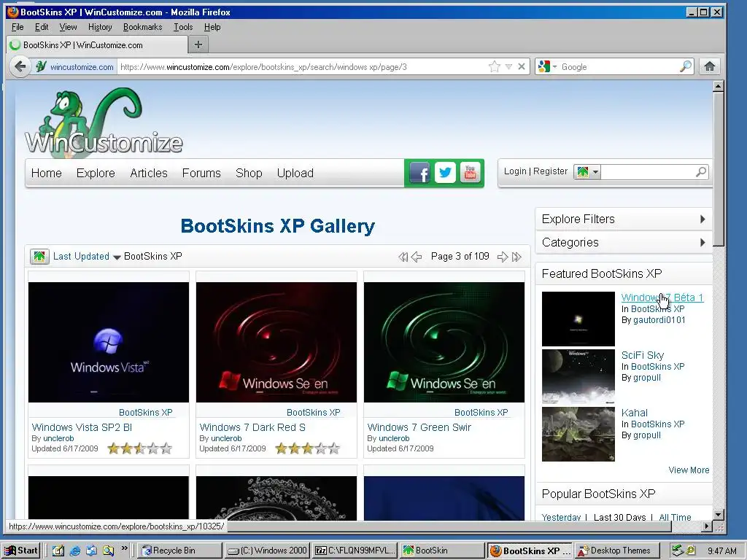Click the site search magnifier icon
This screenshot has width=747, height=560.
pyautogui.click(x=701, y=171)
